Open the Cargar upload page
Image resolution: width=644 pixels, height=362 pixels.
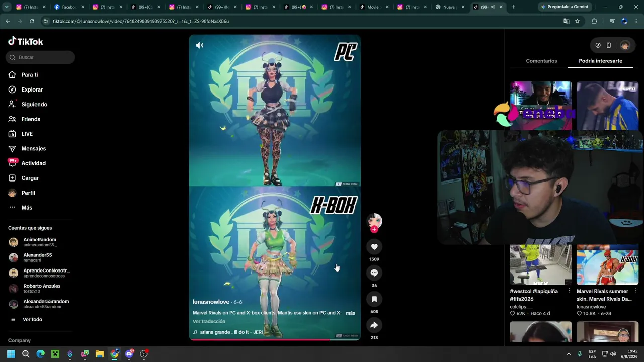30,178
